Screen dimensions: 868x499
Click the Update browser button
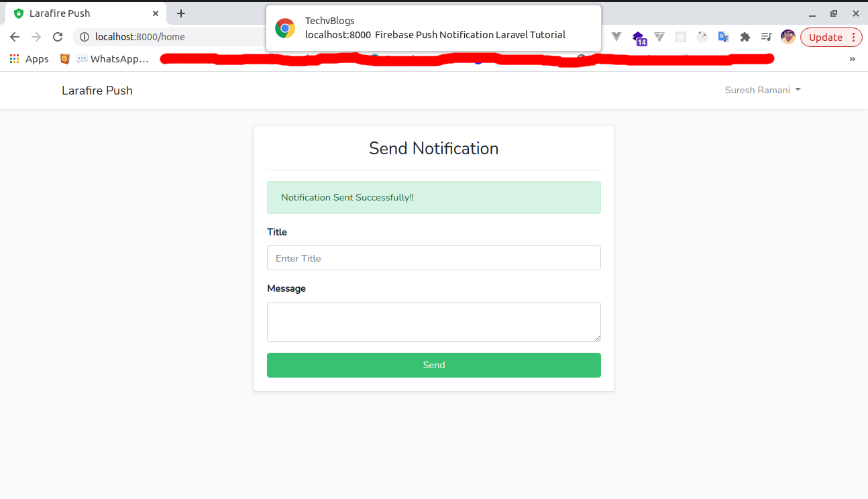826,37
